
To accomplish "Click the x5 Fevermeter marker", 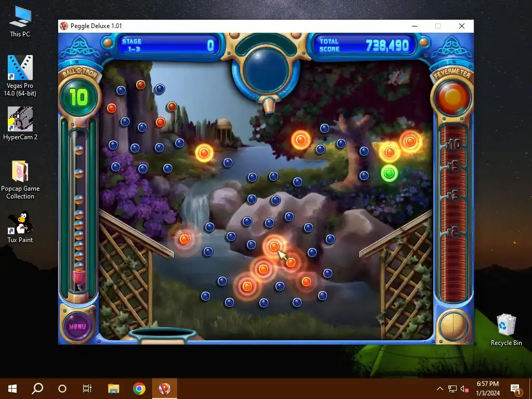I will [453, 166].
